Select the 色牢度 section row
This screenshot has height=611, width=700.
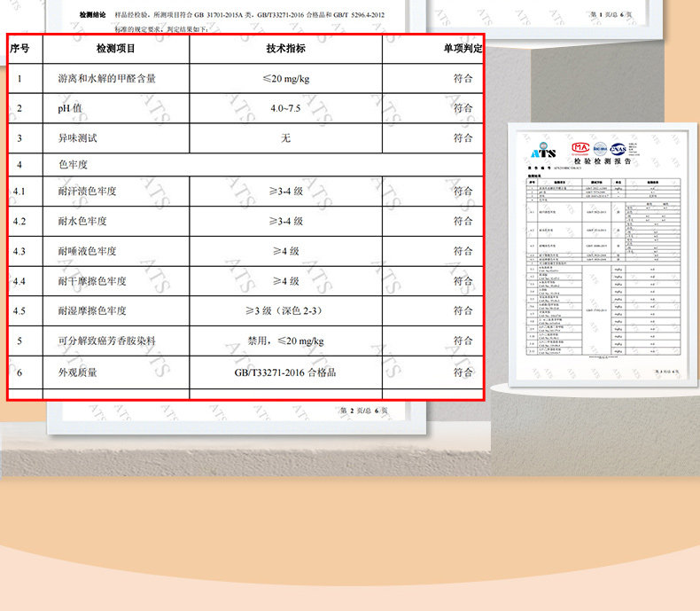[x=245, y=165]
